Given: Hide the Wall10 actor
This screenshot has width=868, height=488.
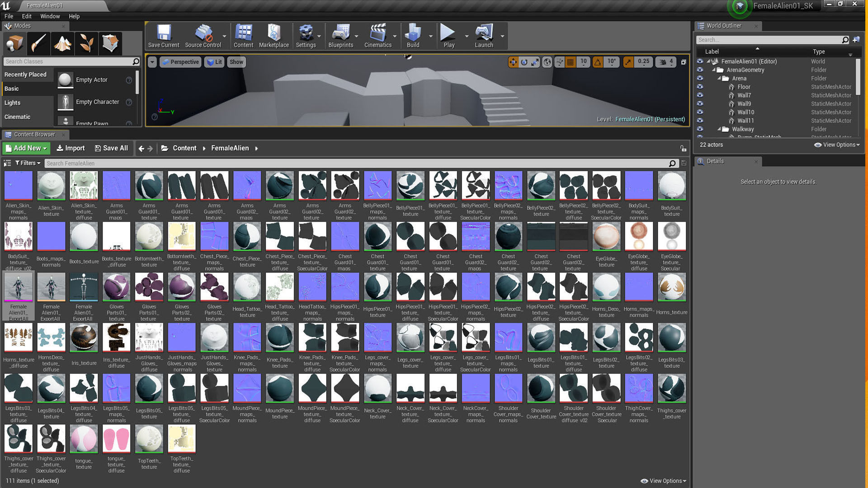Looking at the screenshot, I should [700, 112].
